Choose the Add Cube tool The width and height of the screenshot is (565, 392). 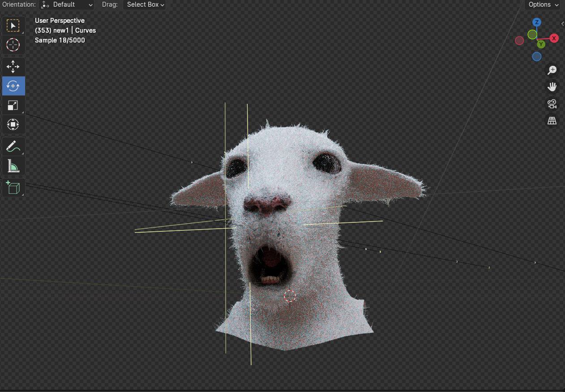pos(13,187)
